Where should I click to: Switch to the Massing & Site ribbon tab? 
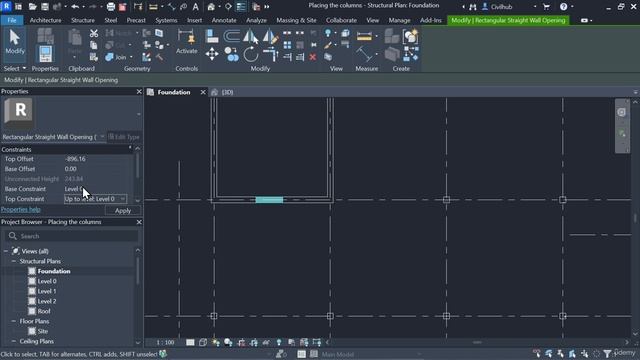tap(296, 20)
